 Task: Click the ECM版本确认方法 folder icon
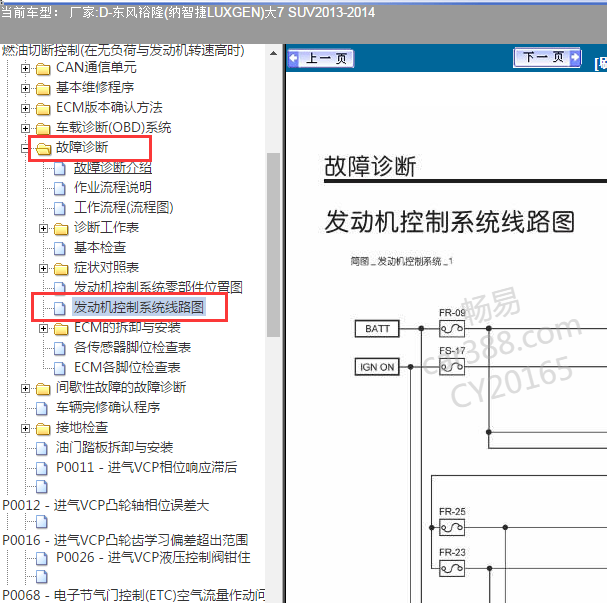(x=43, y=109)
